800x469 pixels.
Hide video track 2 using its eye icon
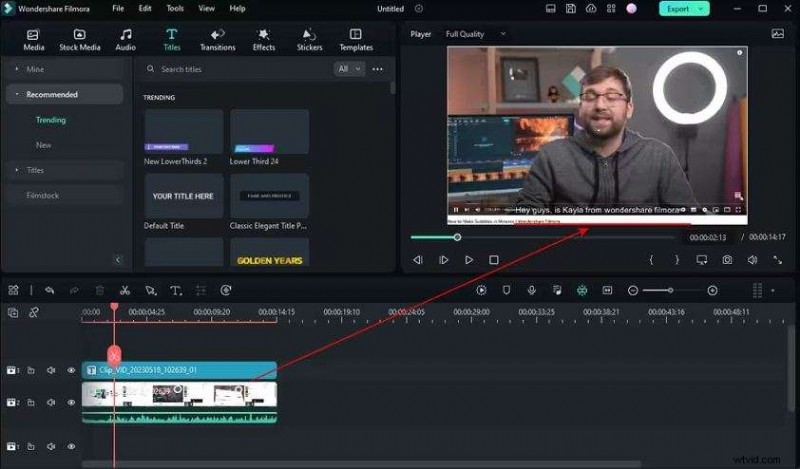(x=71, y=402)
